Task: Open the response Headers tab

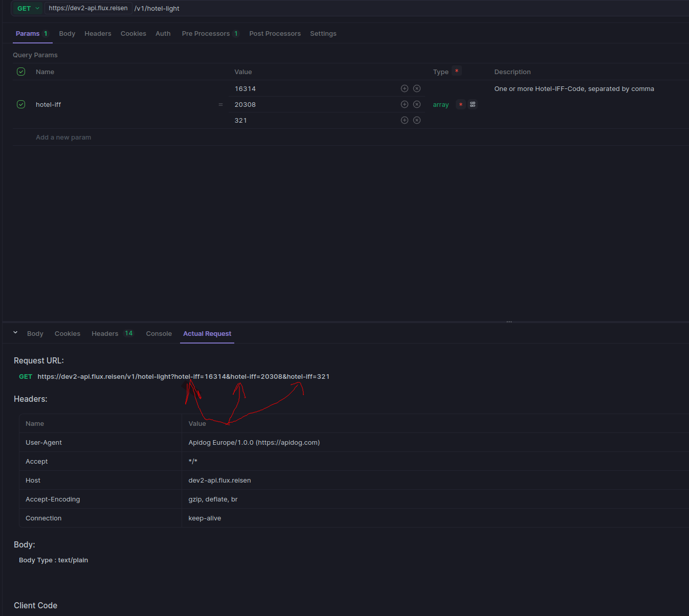Action: tap(105, 334)
